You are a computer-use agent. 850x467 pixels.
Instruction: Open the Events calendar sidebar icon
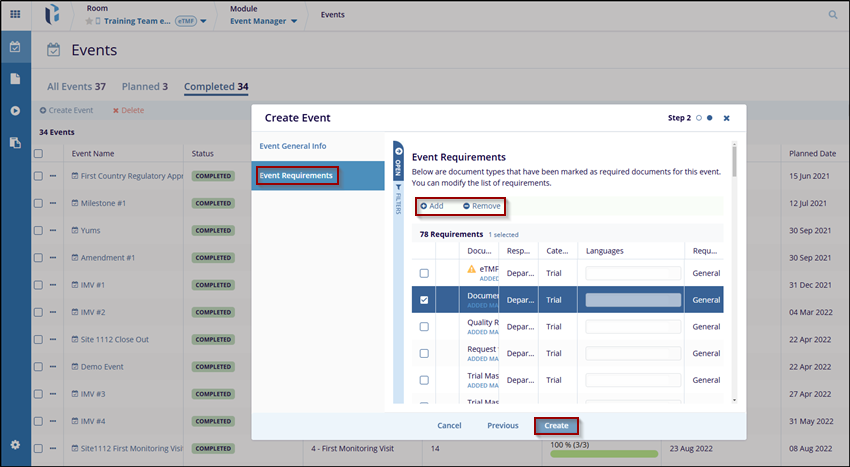(x=15, y=47)
